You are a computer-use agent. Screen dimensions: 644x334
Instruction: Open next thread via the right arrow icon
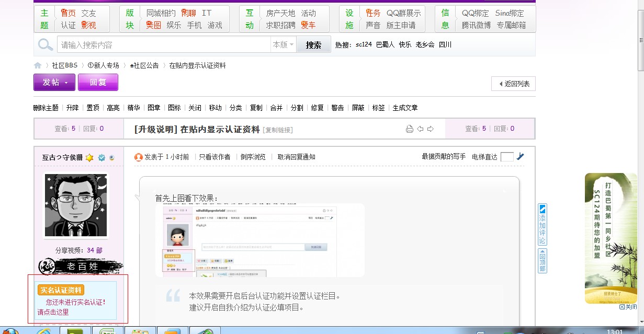(431, 128)
